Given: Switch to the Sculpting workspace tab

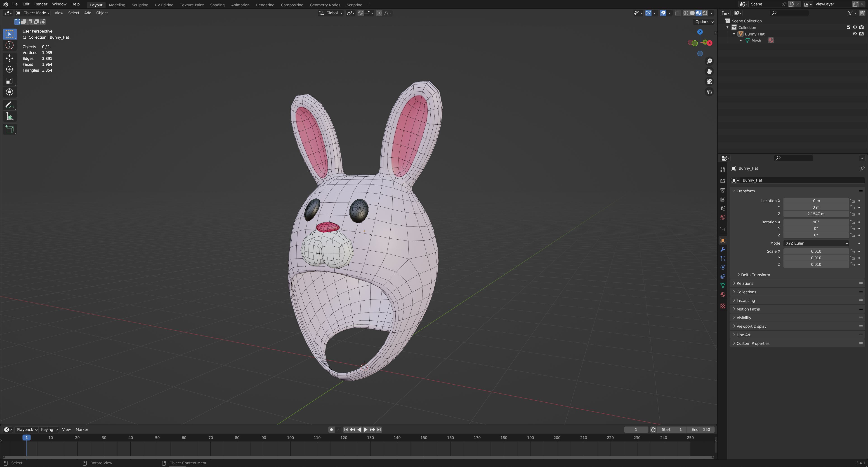Looking at the screenshot, I should click(x=139, y=5).
